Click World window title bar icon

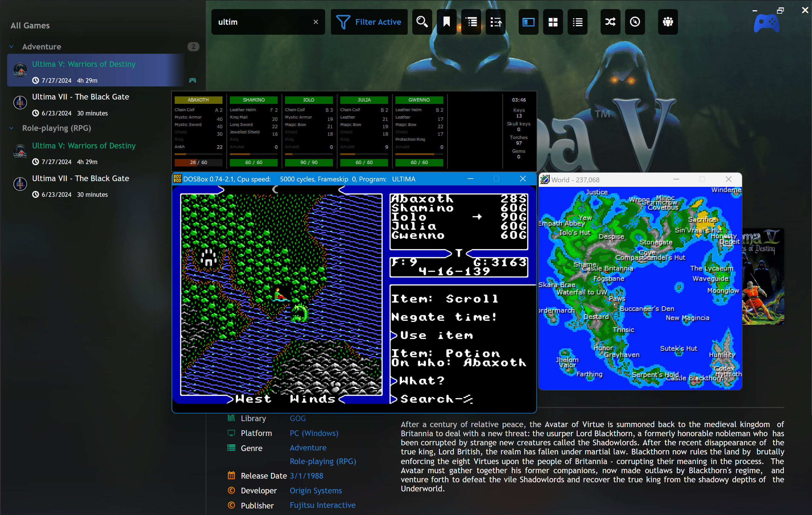click(544, 179)
